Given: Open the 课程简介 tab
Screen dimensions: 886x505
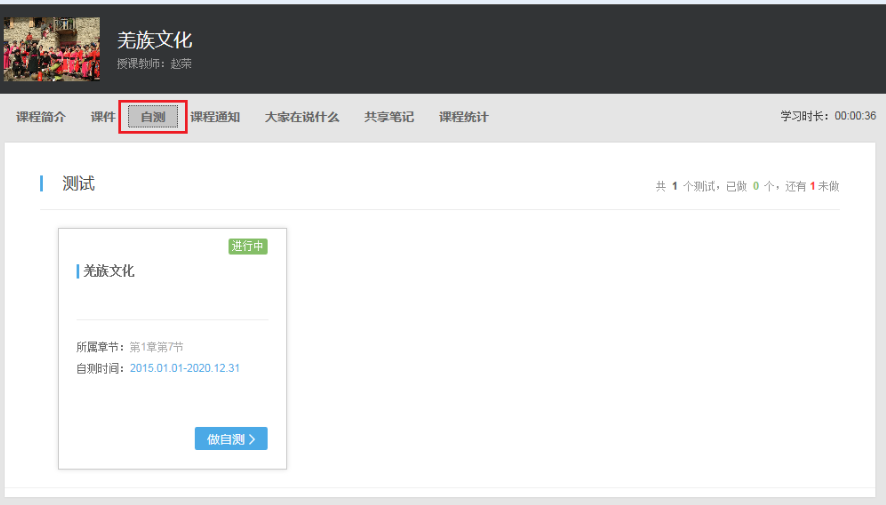Looking at the screenshot, I should [41, 117].
